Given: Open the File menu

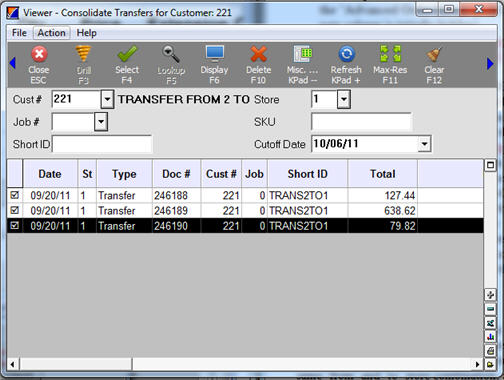Looking at the screenshot, I should pyautogui.click(x=19, y=33).
